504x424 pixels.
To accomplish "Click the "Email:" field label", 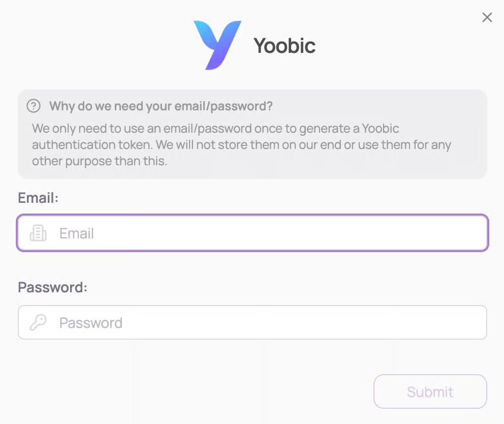I will click(38, 198).
